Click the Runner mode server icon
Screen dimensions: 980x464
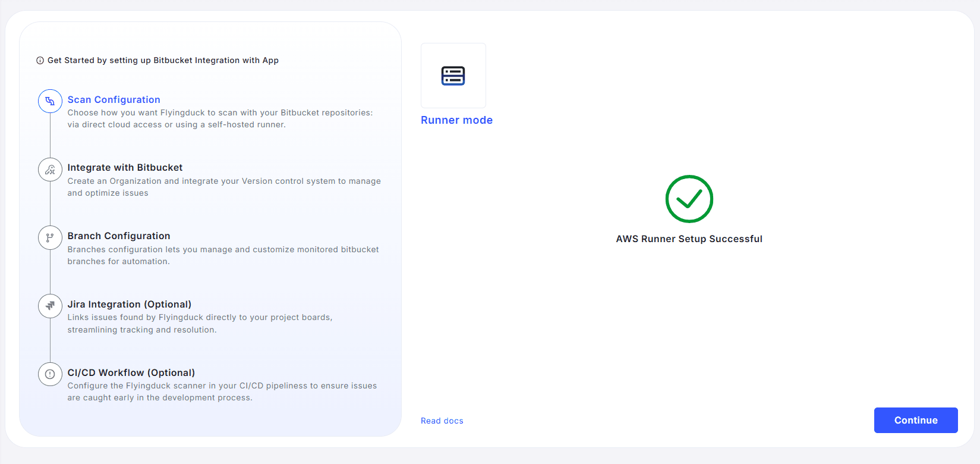click(453, 76)
